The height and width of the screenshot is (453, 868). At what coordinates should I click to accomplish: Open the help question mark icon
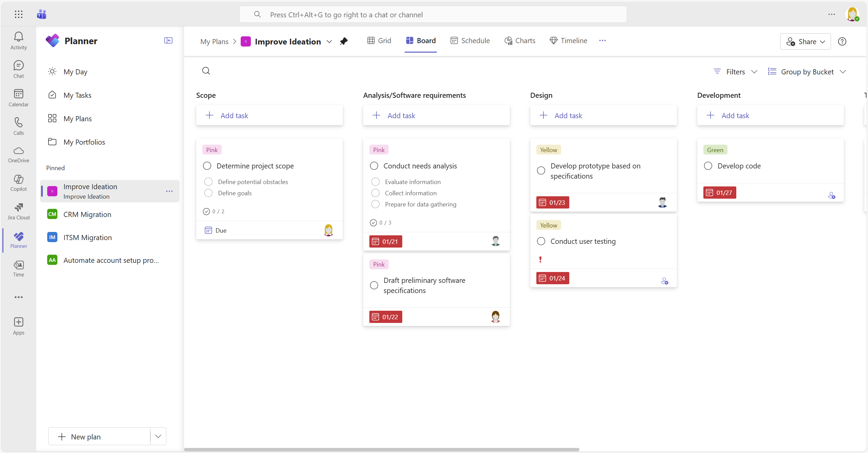coord(842,41)
